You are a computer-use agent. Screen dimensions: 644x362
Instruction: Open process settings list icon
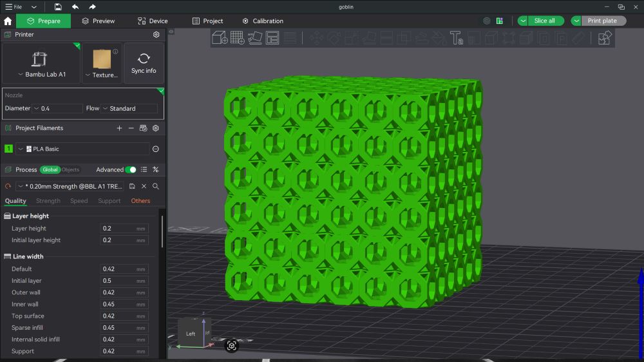coord(144,169)
